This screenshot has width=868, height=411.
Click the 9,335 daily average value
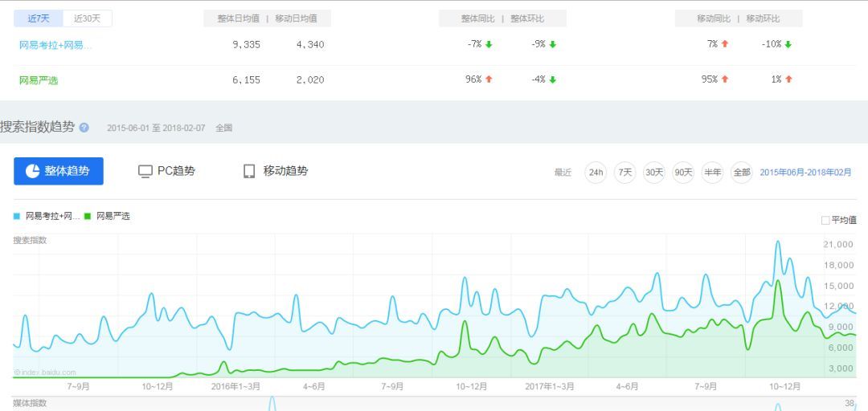click(x=247, y=45)
